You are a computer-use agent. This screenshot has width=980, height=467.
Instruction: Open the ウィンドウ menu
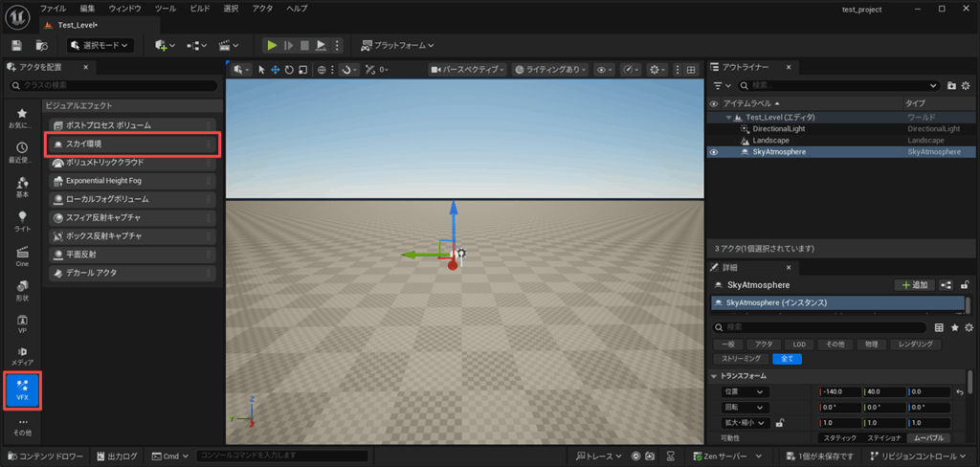[x=124, y=9]
